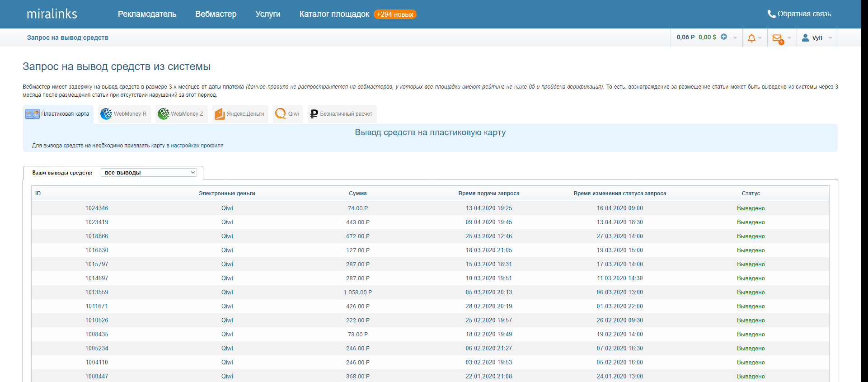Open the Рекламодатель menu
868x382 pixels.
pos(147,14)
